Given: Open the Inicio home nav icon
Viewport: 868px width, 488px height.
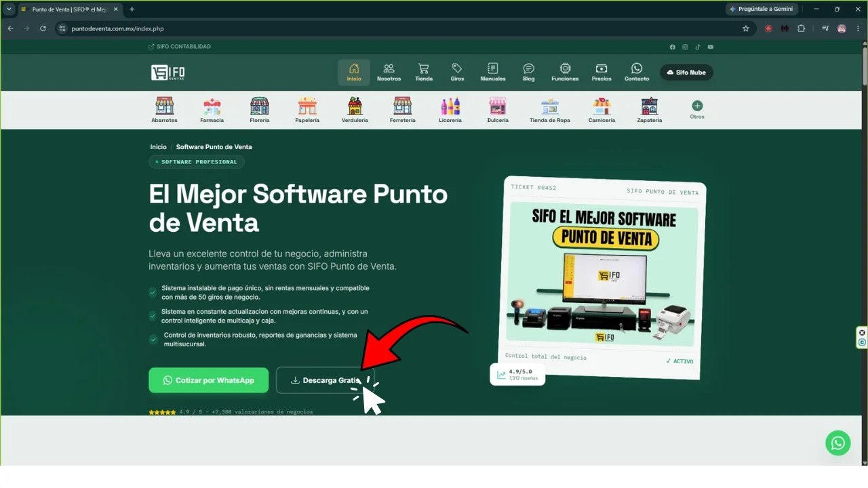Looking at the screenshot, I should click(x=354, y=73).
